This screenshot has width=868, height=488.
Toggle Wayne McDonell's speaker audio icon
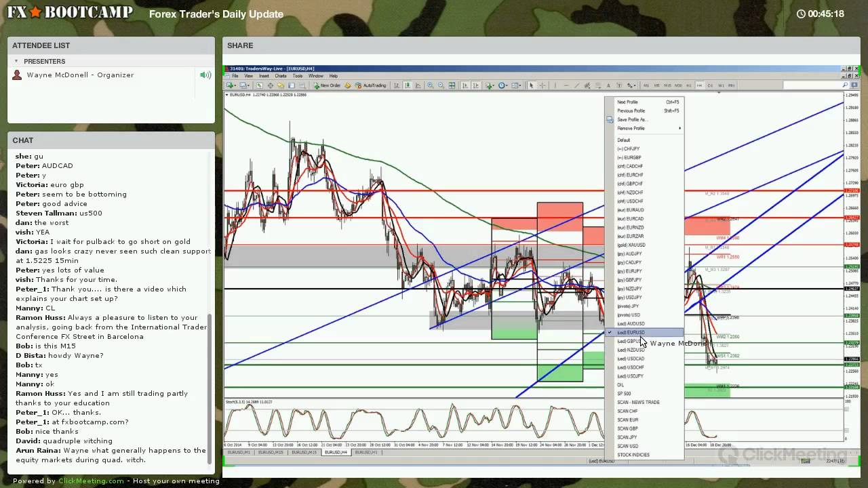205,75
